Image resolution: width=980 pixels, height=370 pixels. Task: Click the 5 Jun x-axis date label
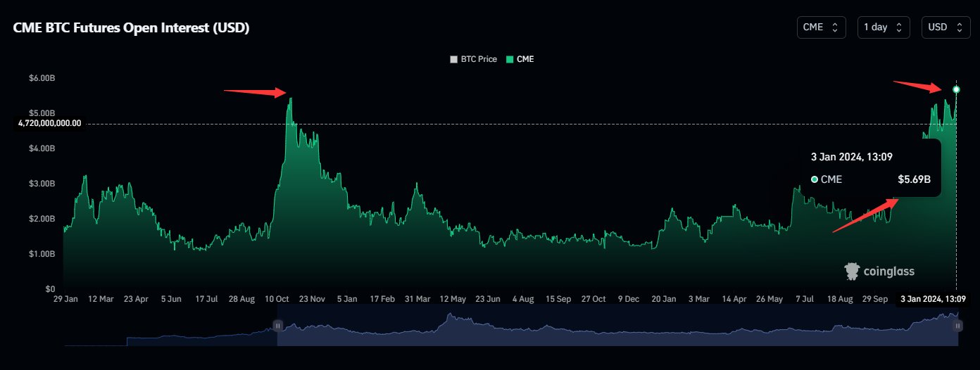[171, 299]
